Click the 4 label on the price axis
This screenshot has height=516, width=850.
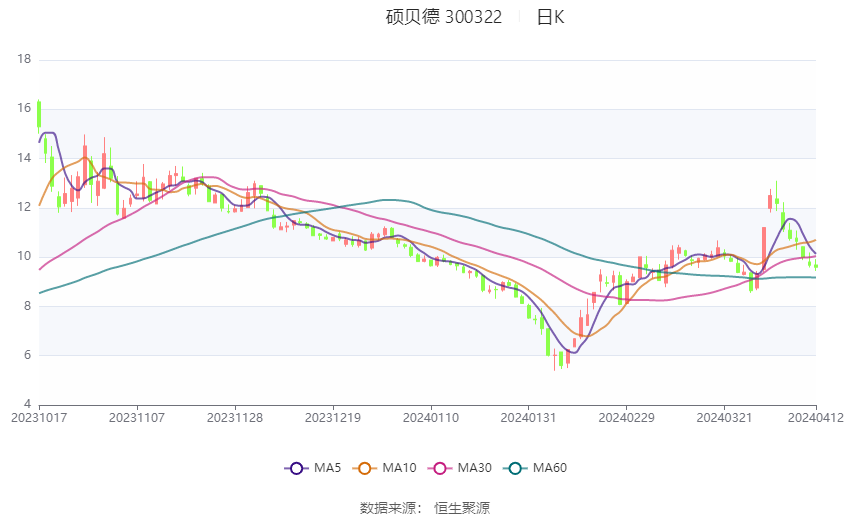click(27, 404)
